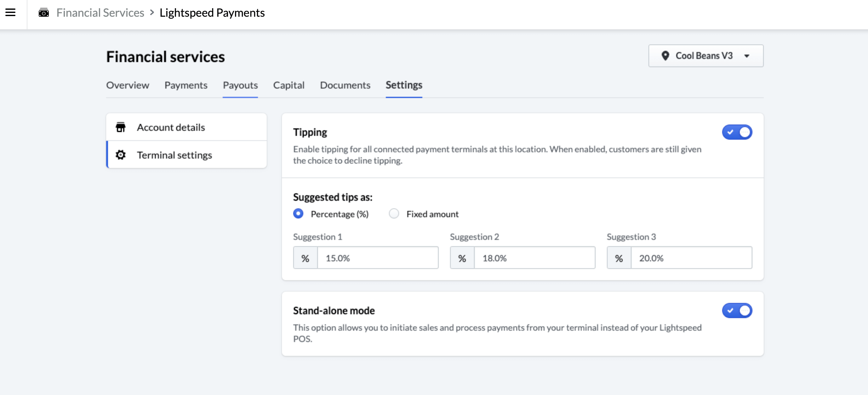Image resolution: width=868 pixels, height=395 pixels.
Task: Click the gear icon beside Terminal settings
Action: (x=120, y=155)
